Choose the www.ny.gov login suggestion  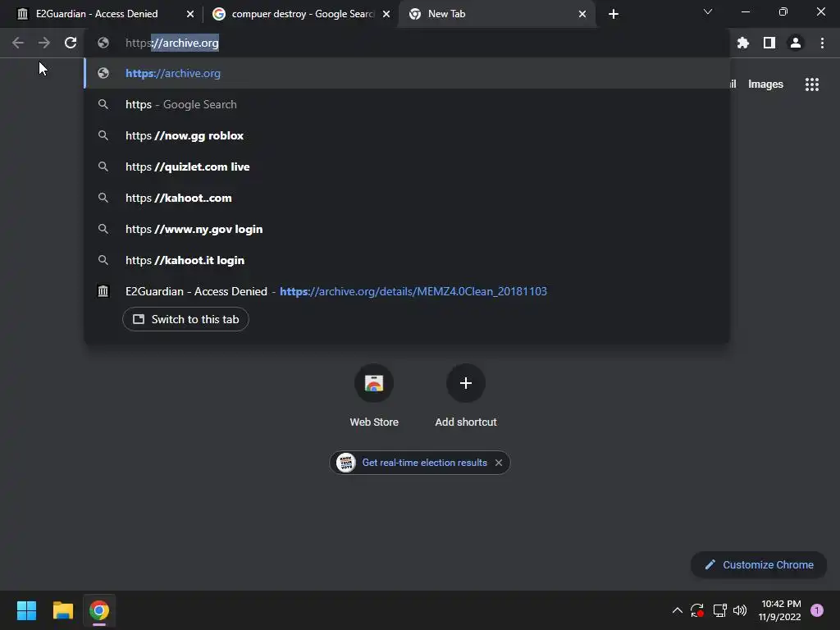coord(407,229)
